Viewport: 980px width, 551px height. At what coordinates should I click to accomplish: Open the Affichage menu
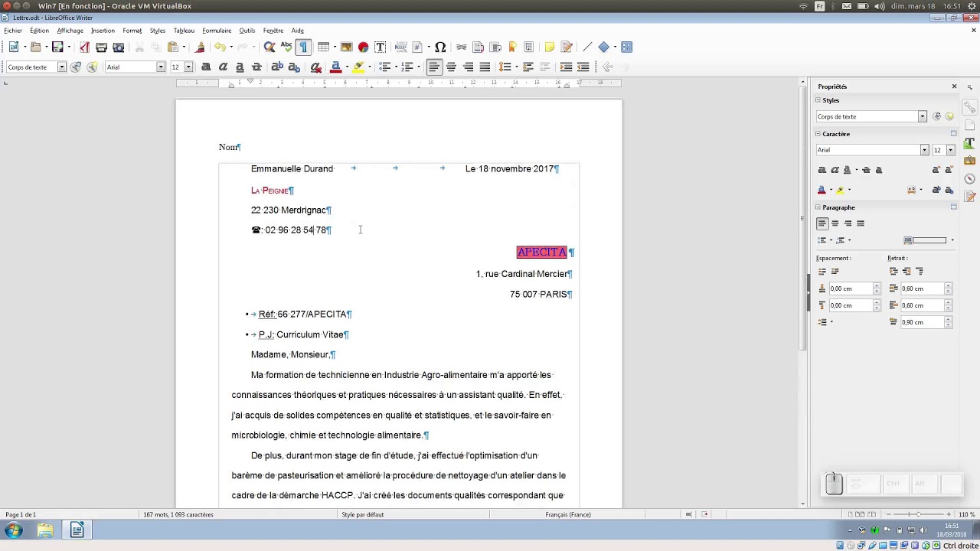click(x=70, y=31)
